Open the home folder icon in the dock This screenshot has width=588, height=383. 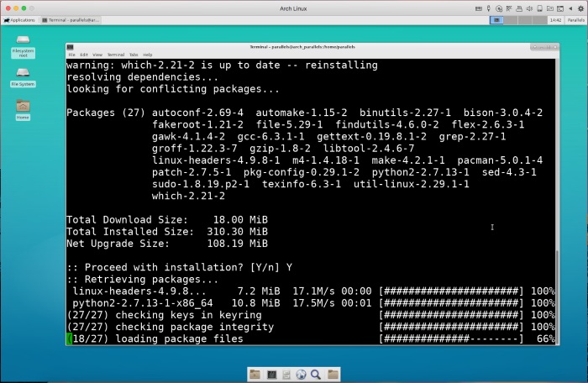[255, 375]
